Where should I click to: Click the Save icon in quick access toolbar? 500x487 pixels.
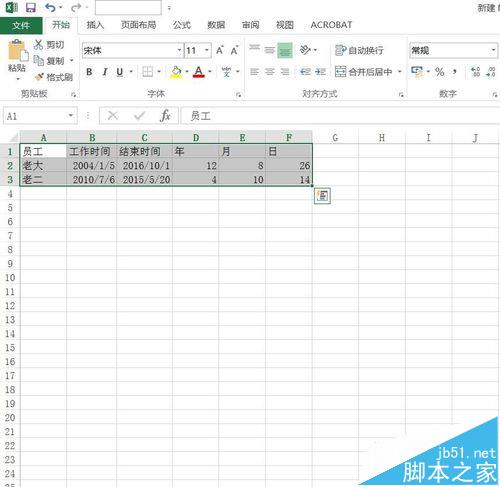click(31, 7)
